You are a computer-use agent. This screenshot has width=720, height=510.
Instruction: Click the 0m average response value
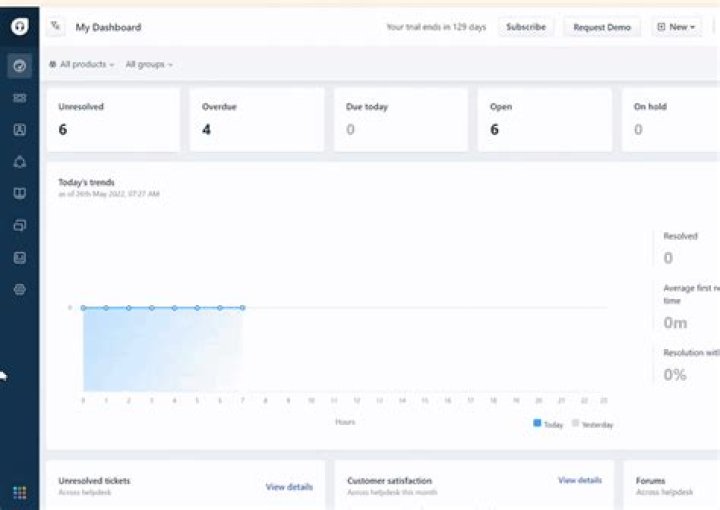(675, 323)
